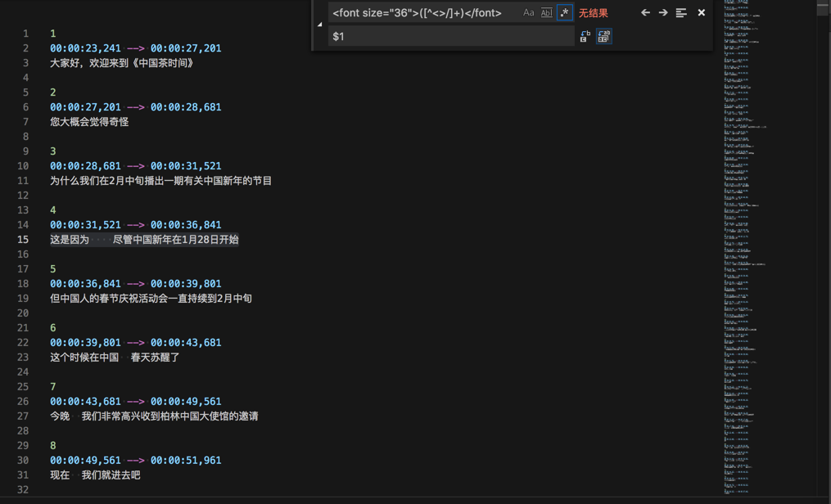Click end timestamp 00:00:51,961 on line 30
The width and height of the screenshot is (831, 504).
(x=186, y=461)
